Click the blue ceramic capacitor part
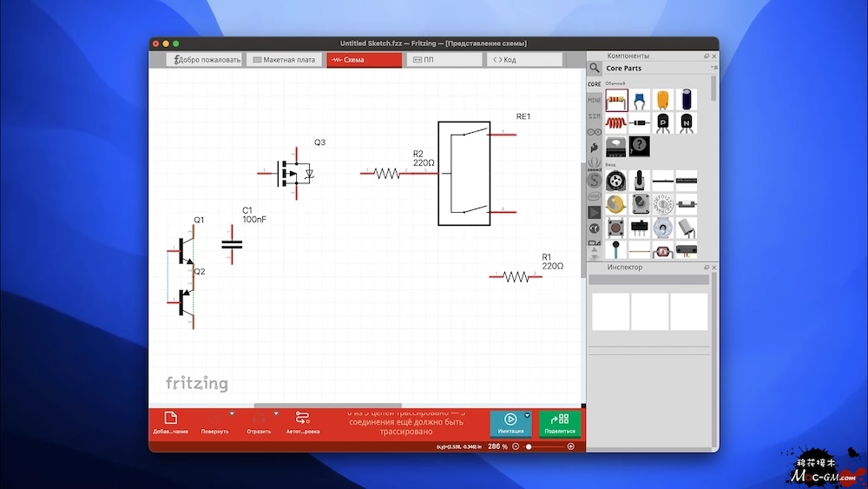Screen dimensions: 868x489 click(x=640, y=100)
